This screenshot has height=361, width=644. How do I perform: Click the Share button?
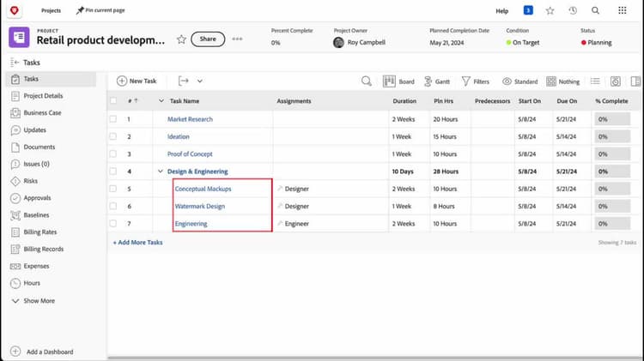click(208, 39)
